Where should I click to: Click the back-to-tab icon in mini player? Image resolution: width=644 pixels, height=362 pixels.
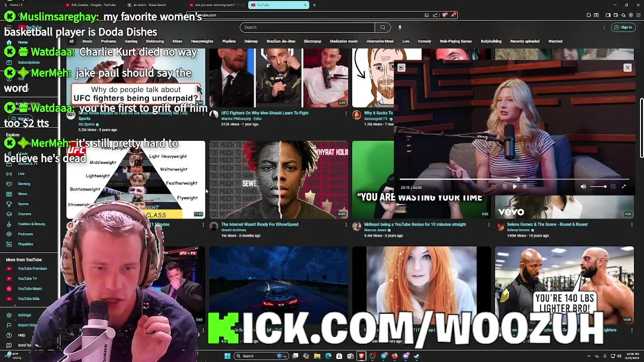tap(401, 68)
